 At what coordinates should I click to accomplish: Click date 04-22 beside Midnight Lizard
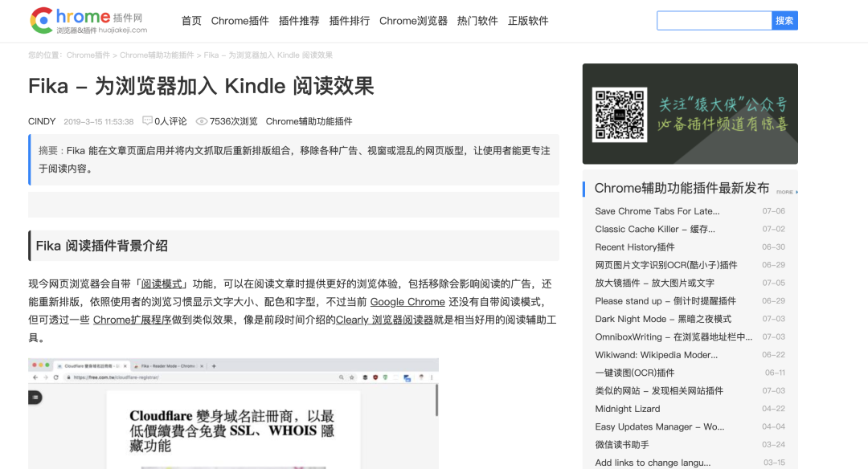[773, 409]
